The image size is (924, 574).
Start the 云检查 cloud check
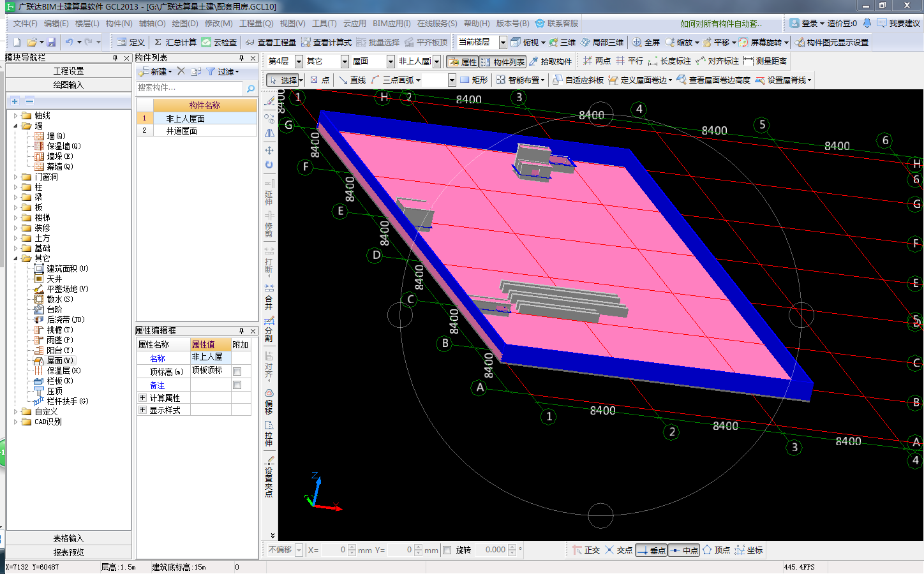coord(220,42)
